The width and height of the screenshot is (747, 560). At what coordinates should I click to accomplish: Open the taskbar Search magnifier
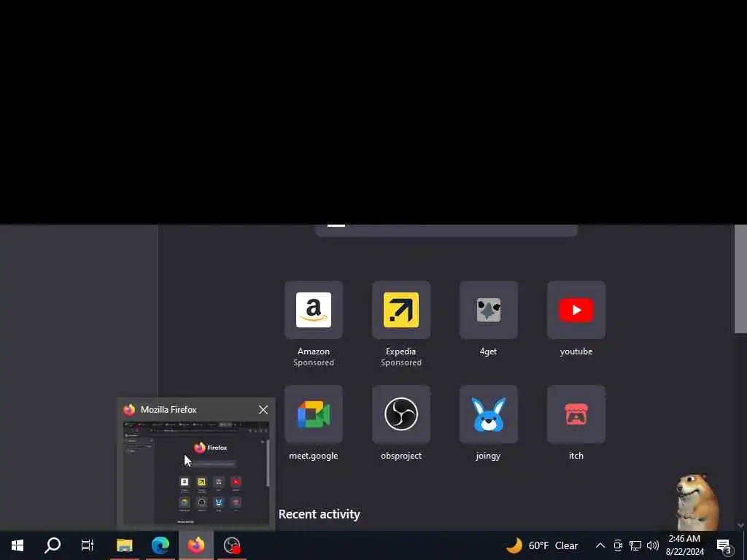[x=53, y=545]
